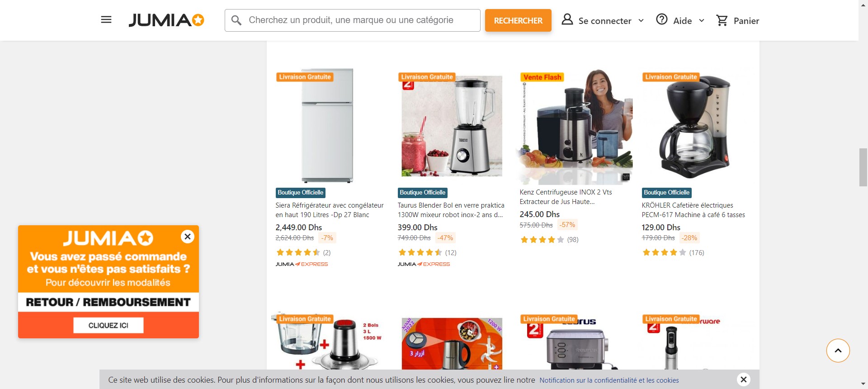Open the cookies privacy notification link

pyautogui.click(x=609, y=380)
